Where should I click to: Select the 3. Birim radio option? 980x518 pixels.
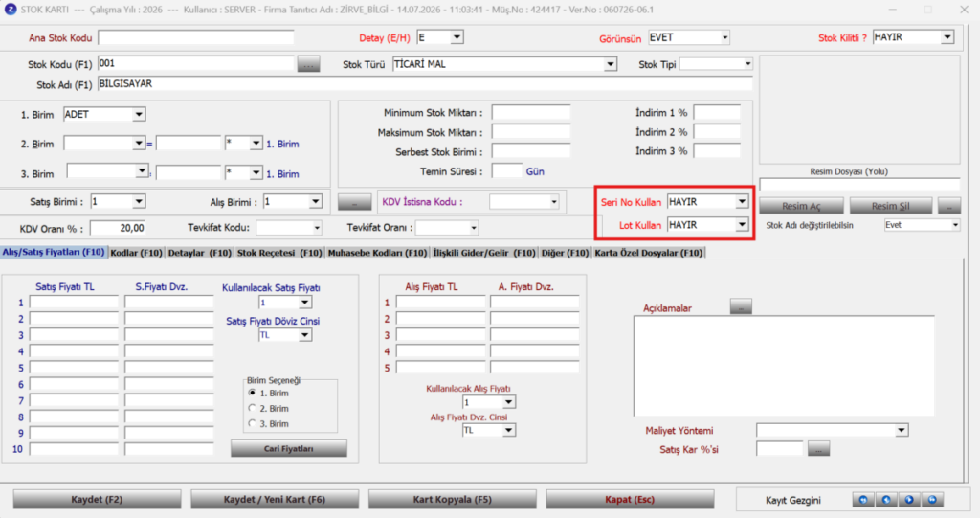point(253,423)
